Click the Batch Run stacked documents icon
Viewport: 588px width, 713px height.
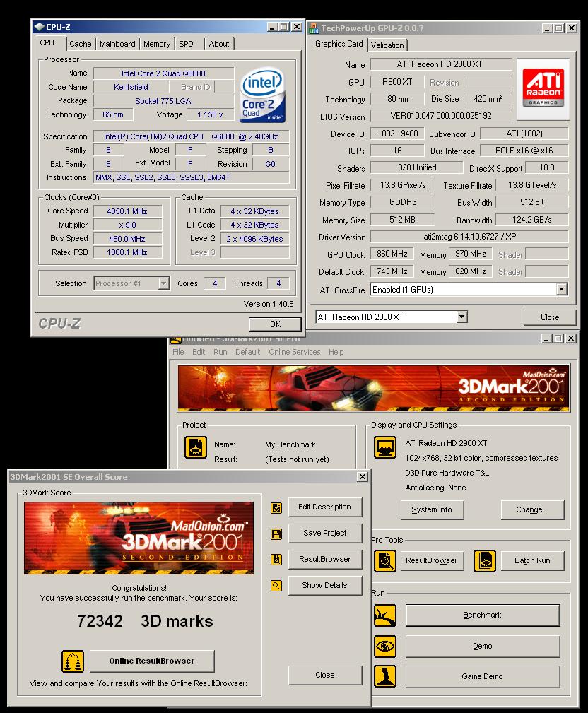point(484,560)
